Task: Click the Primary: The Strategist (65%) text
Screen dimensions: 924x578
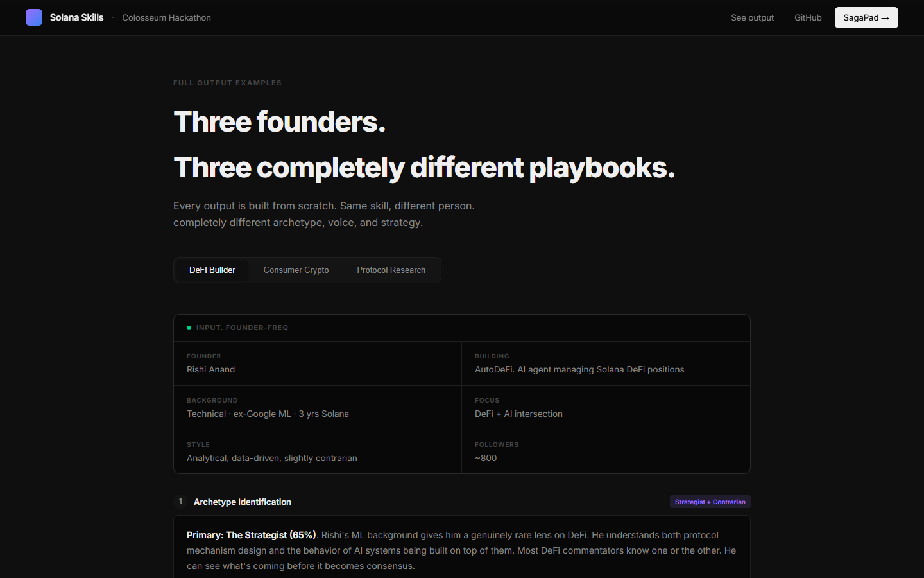Action: [251, 535]
